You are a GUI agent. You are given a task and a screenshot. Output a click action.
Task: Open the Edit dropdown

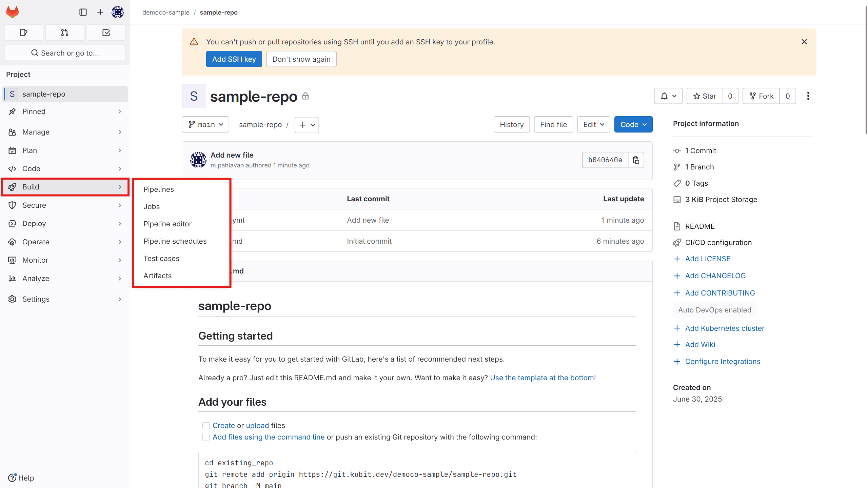594,124
